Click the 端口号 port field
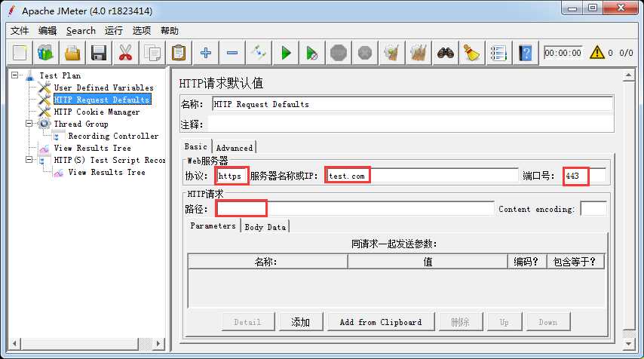This screenshot has height=359, width=644. click(x=584, y=176)
